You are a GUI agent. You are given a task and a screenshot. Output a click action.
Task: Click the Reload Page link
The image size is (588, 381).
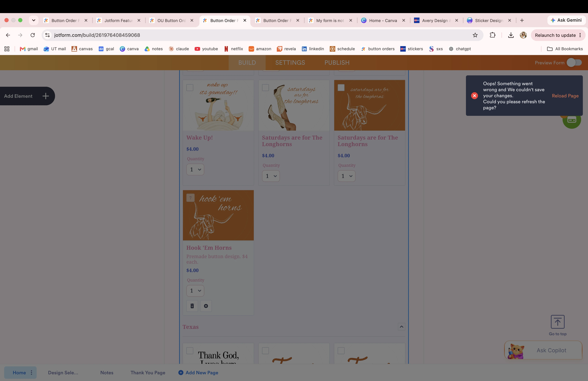pyautogui.click(x=565, y=96)
